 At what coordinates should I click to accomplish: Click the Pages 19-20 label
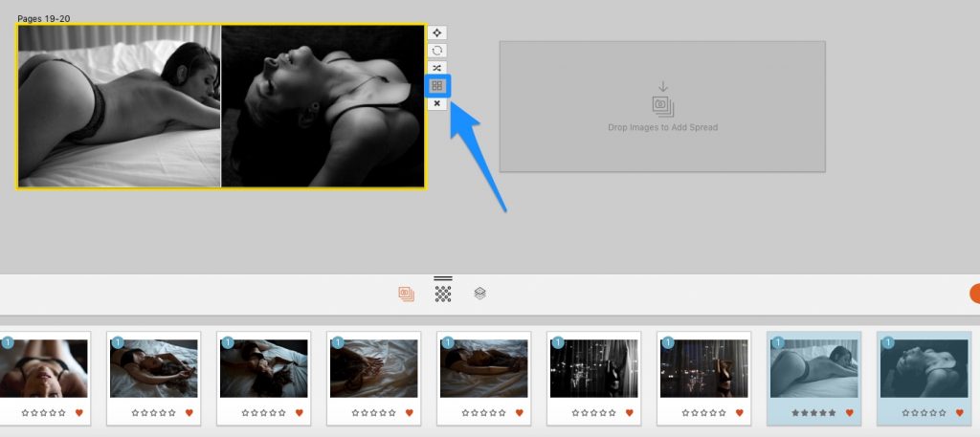(44, 19)
